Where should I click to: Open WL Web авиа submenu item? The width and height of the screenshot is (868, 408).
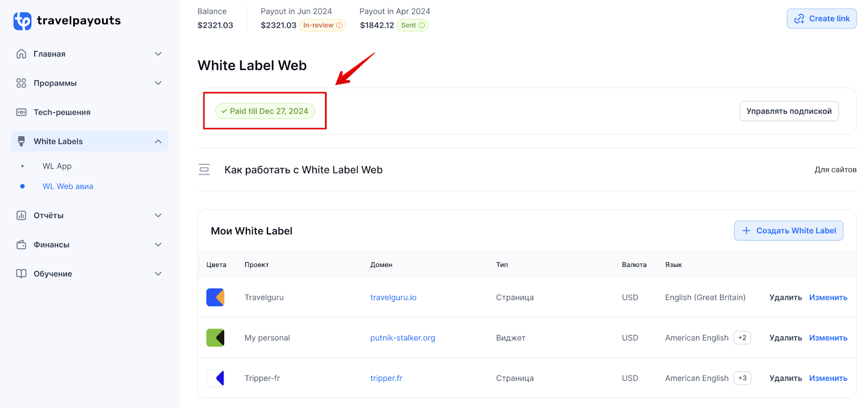pos(68,186)
